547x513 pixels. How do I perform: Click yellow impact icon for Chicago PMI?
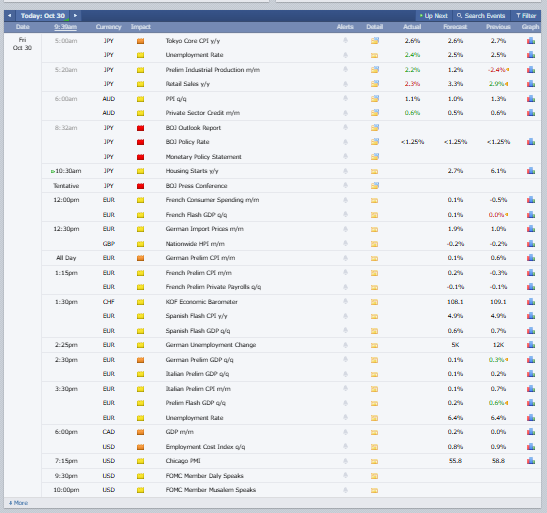(141, 461)
